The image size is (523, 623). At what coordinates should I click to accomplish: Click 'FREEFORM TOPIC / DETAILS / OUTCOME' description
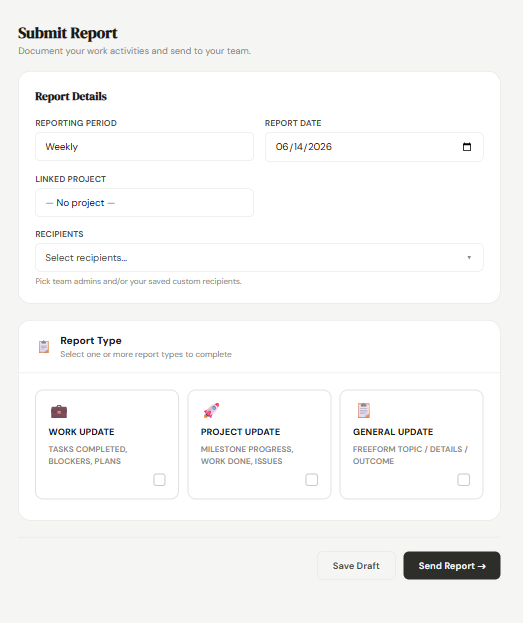411,455
